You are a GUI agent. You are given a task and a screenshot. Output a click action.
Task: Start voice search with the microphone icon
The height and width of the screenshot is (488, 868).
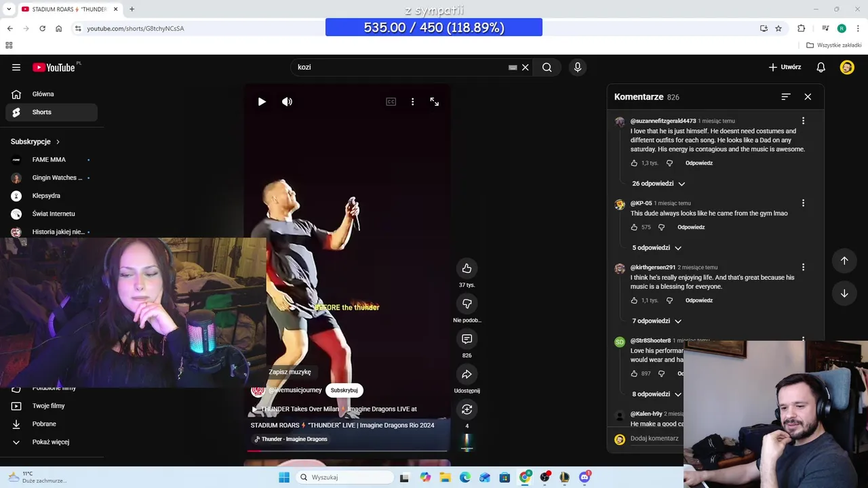coord(578,67)
